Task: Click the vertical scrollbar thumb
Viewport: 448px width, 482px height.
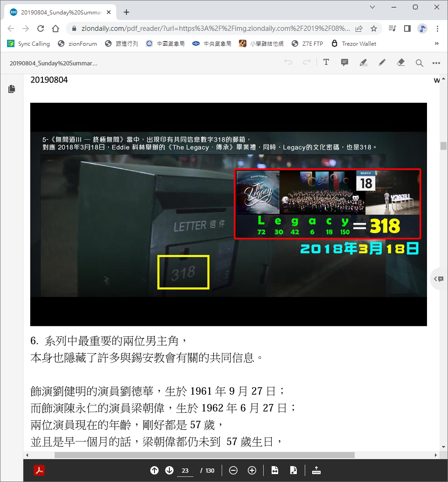Action: pyautogui.click(x=443, y=146)
